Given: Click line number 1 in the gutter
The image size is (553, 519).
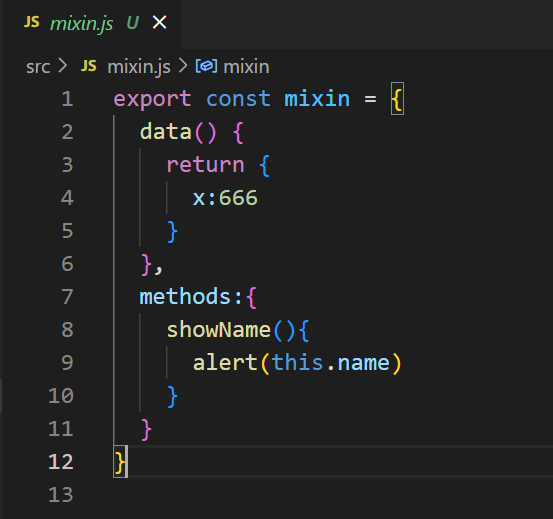Looking at the screenshot, I should tap(67, 99).
